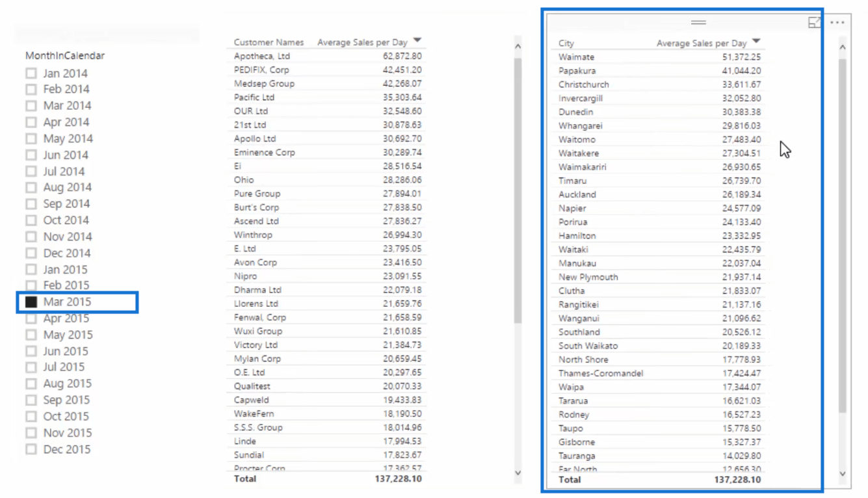The height and width of the screenshot is (498, 868).
Task: Click the Customer table vertical scrollbar thumb
Action: click(518, 190)
